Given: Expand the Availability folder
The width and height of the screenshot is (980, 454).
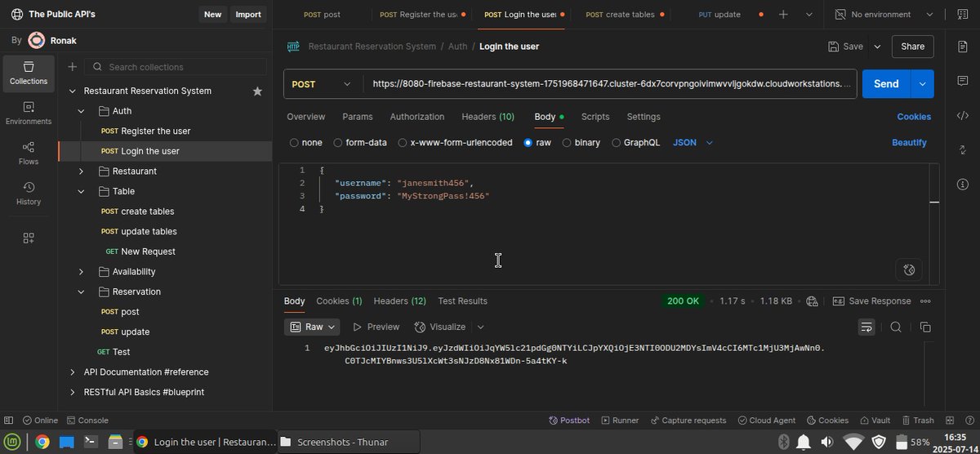Looking at the screenshot, I should (81, 272).
